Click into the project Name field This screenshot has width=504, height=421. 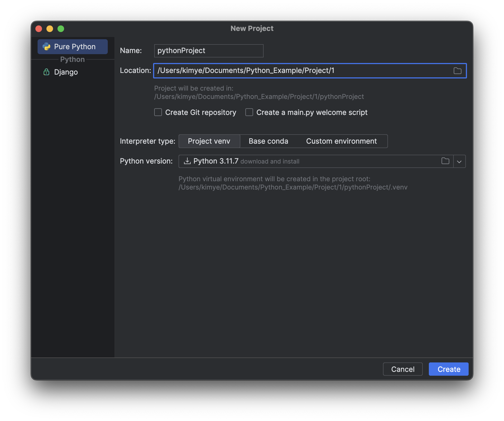click(209, 51)
